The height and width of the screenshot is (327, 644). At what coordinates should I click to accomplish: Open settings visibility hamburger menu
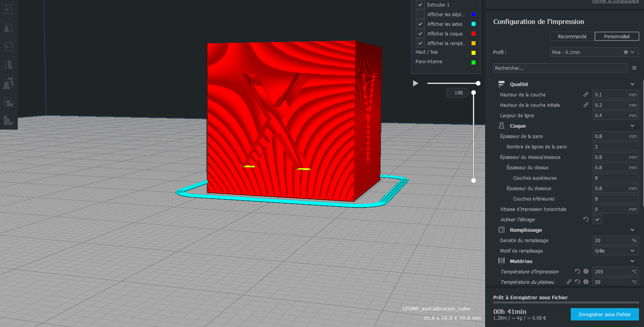coord(634,68)
